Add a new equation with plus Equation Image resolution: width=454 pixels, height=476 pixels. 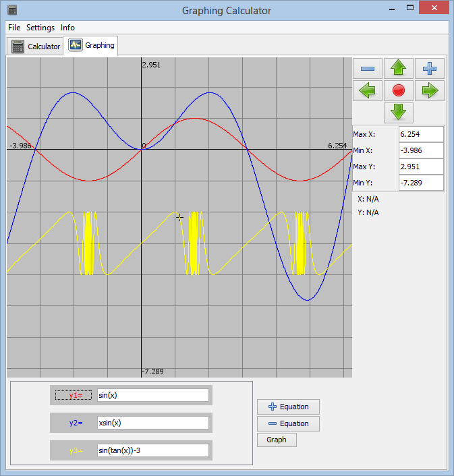tap(288, 407)
